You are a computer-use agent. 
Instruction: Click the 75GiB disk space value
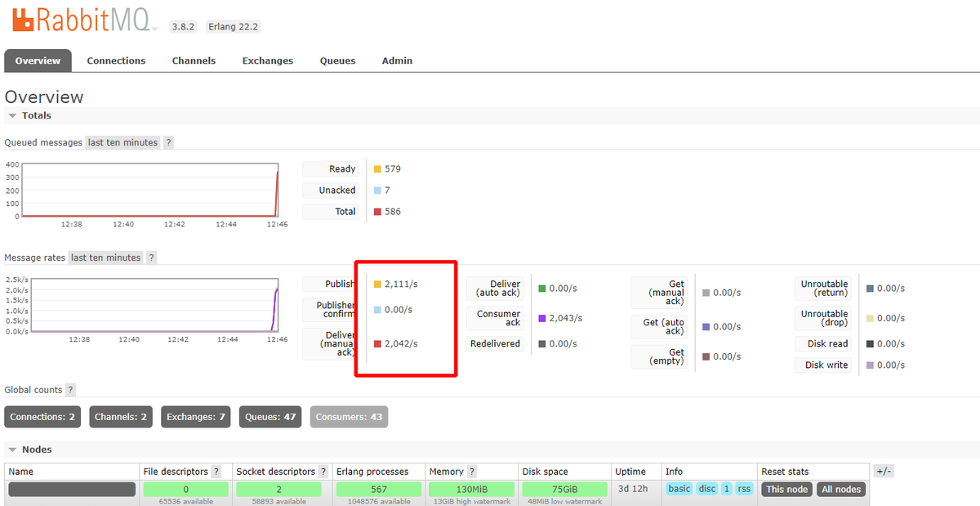click(564, 489)
